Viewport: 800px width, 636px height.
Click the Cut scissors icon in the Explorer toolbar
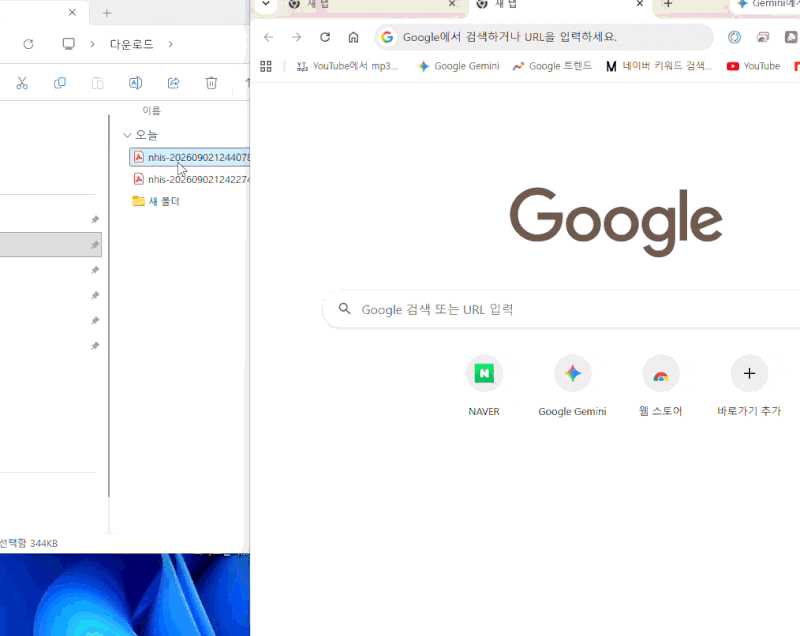(x=22, y=83)
